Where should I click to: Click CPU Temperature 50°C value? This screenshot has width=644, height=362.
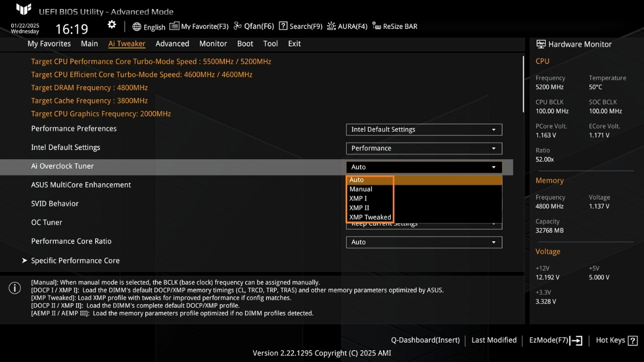[x=595, y=87]
